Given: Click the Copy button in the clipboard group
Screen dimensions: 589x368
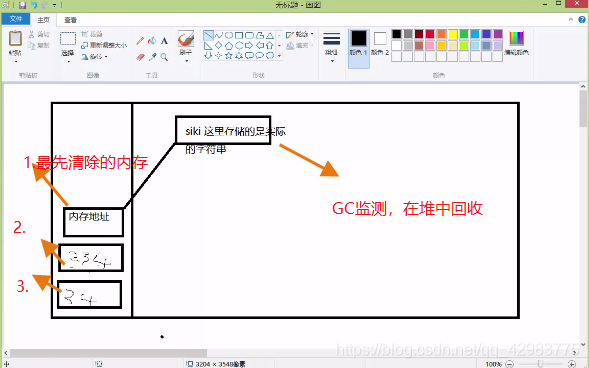Looking at the screenshot, I should tap(39, 45).
